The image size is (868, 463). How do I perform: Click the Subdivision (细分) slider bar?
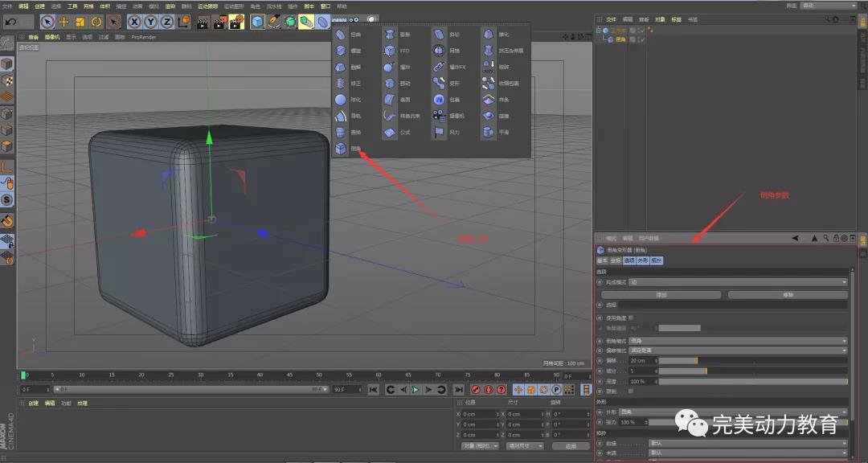(x=752, y=371)
